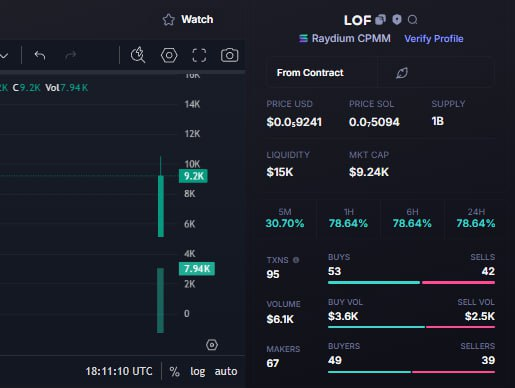This screenshot has width=515, height=388.
Task: Expand the chart toolbar dropdown chevron
Action: pyautogui.click(x=4, y=56)
